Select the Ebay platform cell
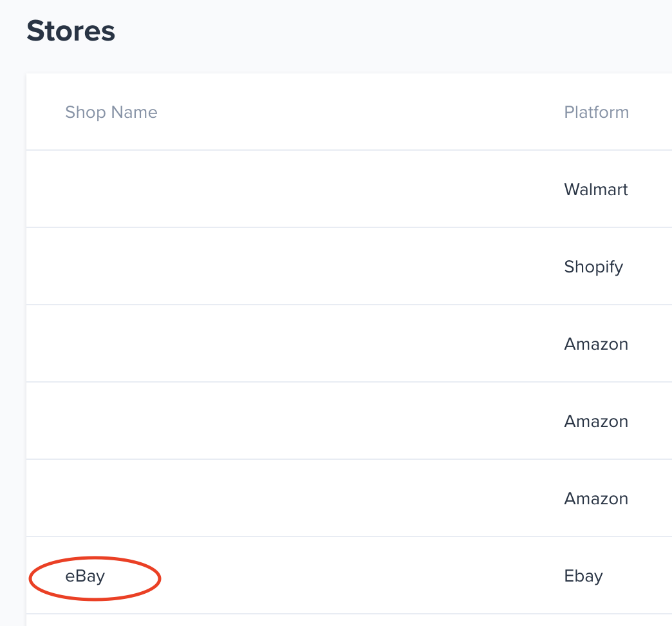The image size is (672, 626). (x=583, y=576)
